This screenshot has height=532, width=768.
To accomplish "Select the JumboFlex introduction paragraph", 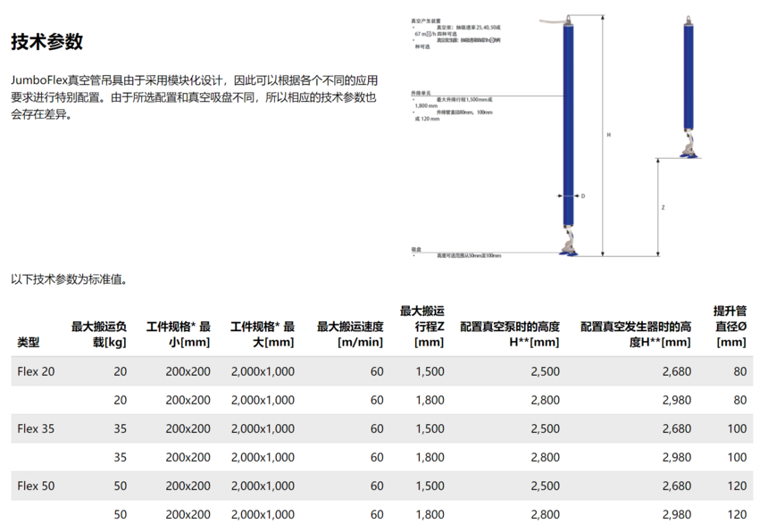I will point(195,97).
